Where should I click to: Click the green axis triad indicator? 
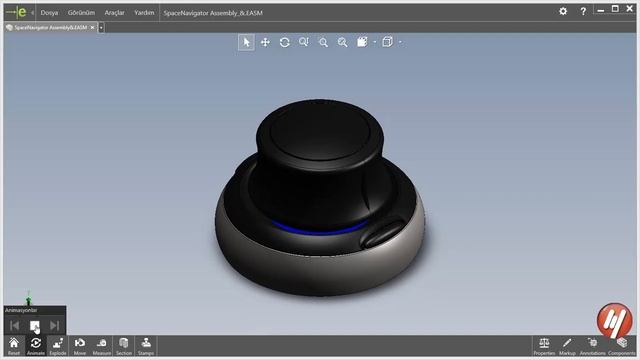coord(29,298)
